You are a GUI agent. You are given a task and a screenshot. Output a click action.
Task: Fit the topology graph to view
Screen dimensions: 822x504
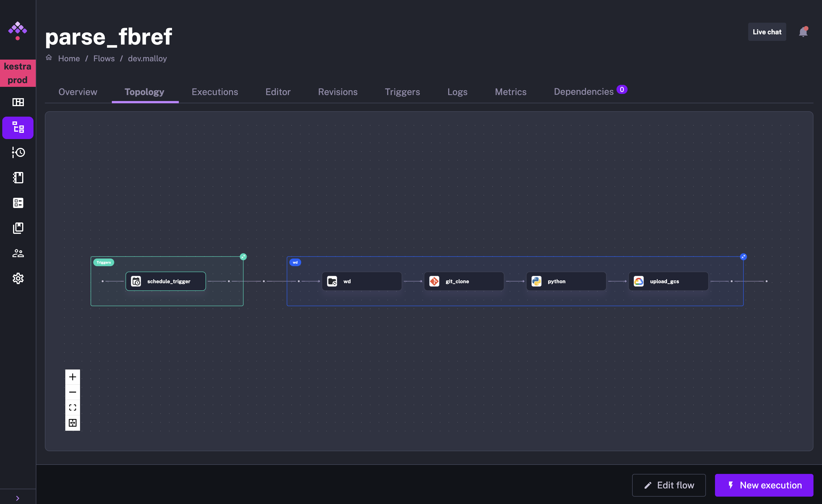coord(72,407)
